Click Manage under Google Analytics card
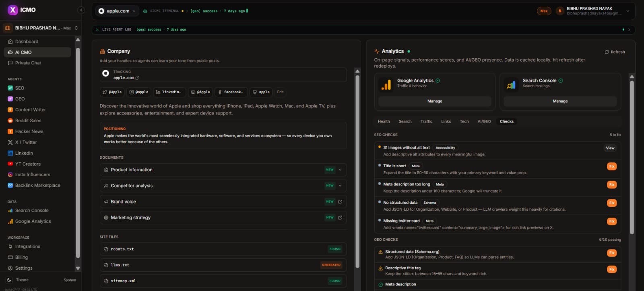The width and height of the screenshot is (644, 291). point(435,101)
